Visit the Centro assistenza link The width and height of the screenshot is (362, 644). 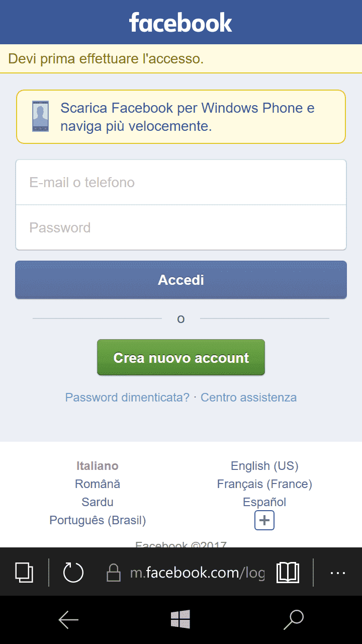coord(248,397)
